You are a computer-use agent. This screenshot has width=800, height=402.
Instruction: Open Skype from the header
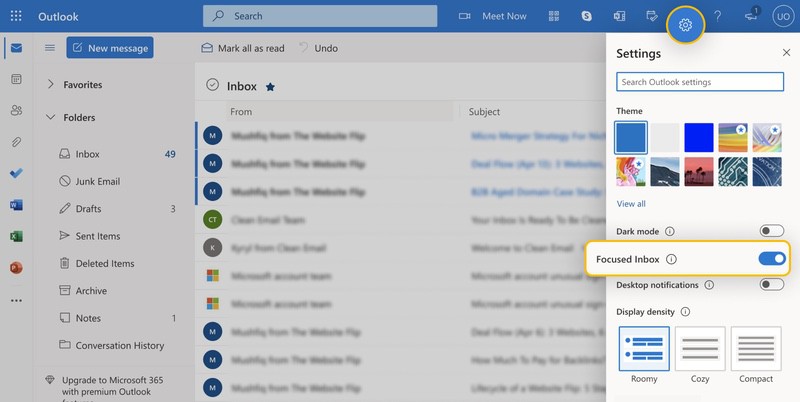[x=587, y=16]
